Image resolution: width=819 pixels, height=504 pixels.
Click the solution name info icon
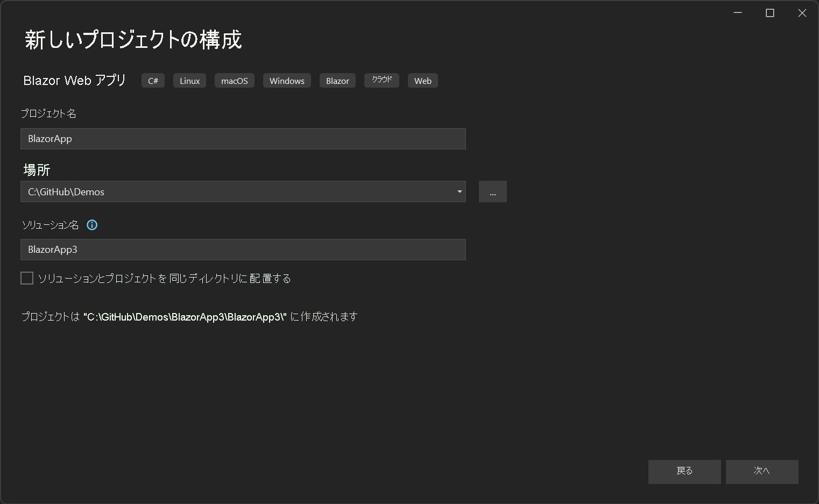[x=92, y=225]
